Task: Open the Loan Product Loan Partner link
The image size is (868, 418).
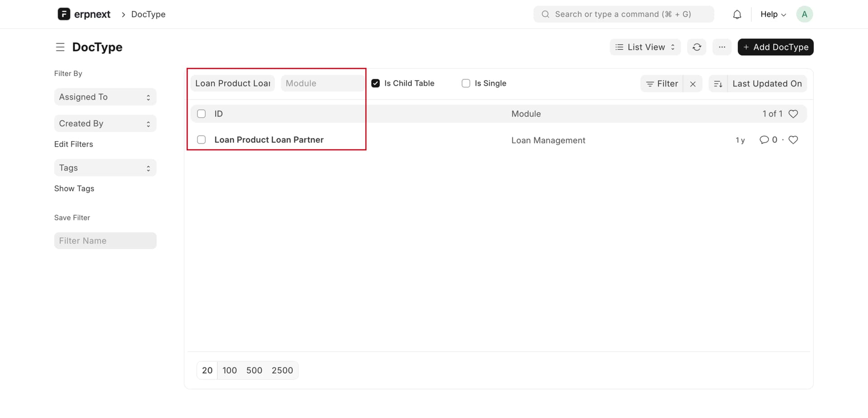Action: pos(269,140)
